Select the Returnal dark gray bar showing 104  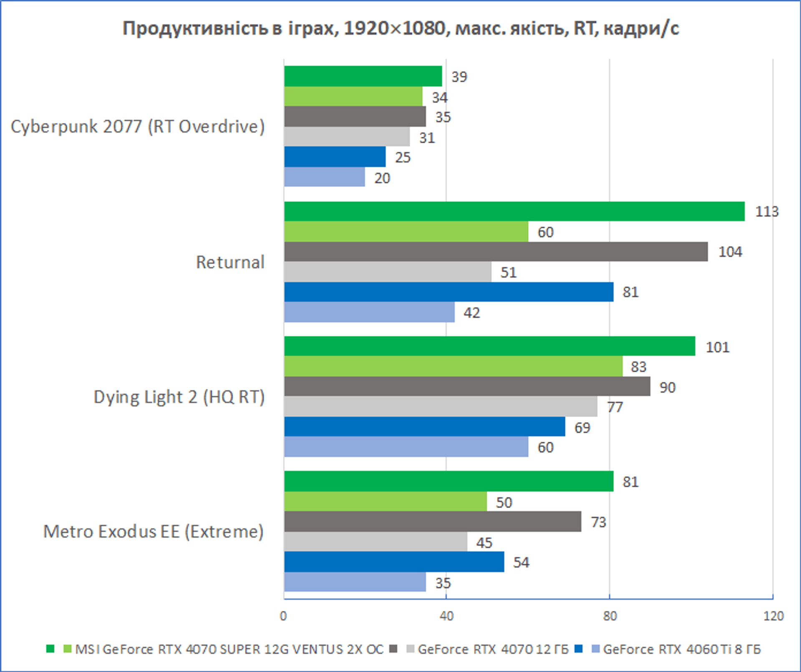(496, 252)
